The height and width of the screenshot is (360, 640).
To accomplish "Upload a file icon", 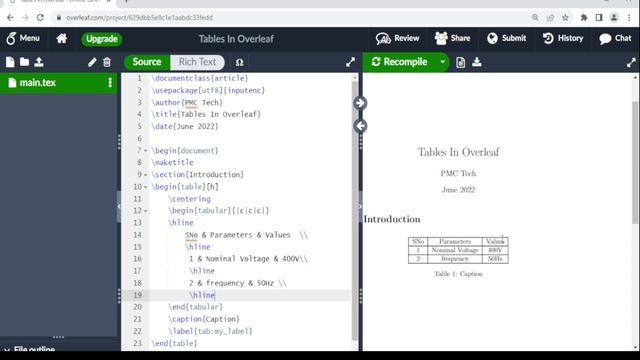I will [39, 62].
